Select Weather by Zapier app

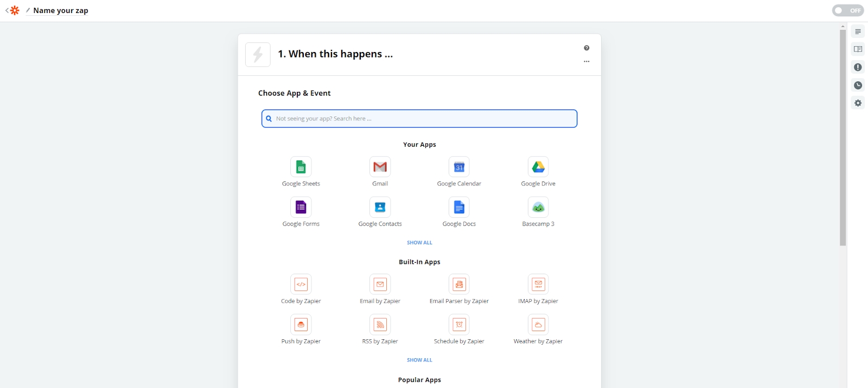click(538, 325)
